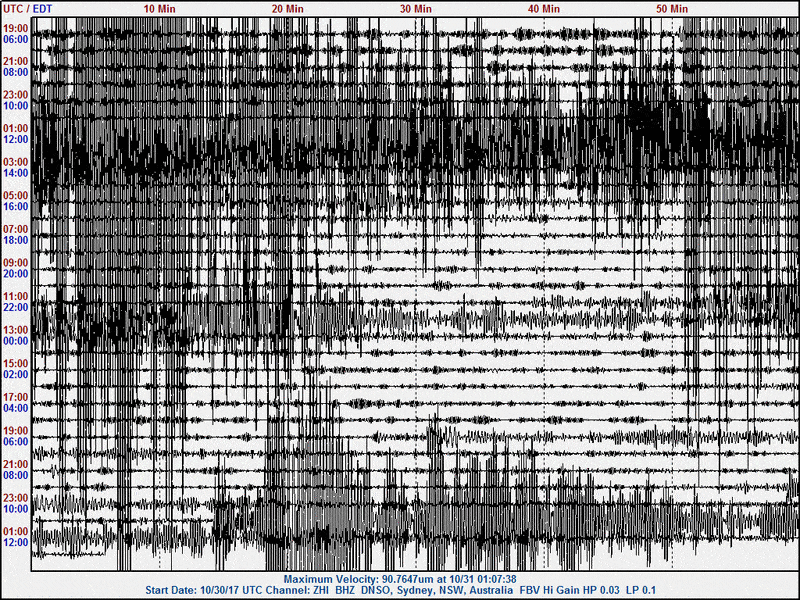Click the 16:00 EDT trace label
The image size is (800, 600).
click(x=17, y=207)
